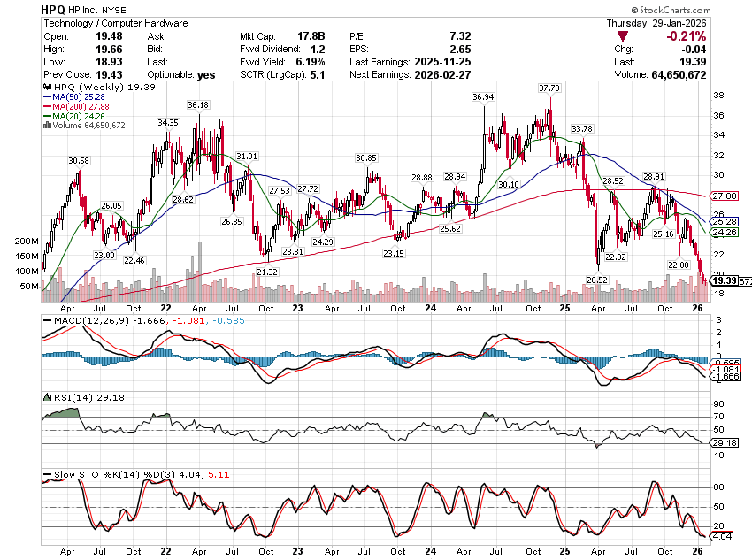Click the 27.88 MA(200) value tag

click(x=724, y=196)
